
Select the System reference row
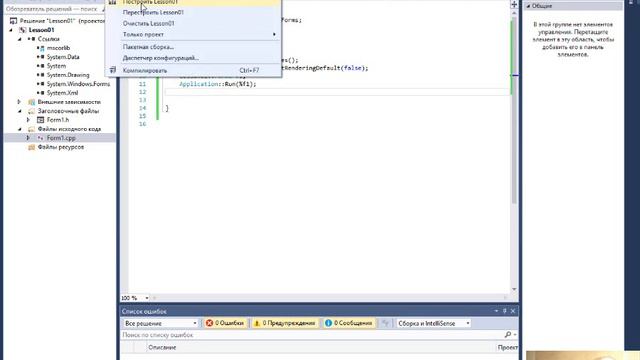(x=56, y=66)
